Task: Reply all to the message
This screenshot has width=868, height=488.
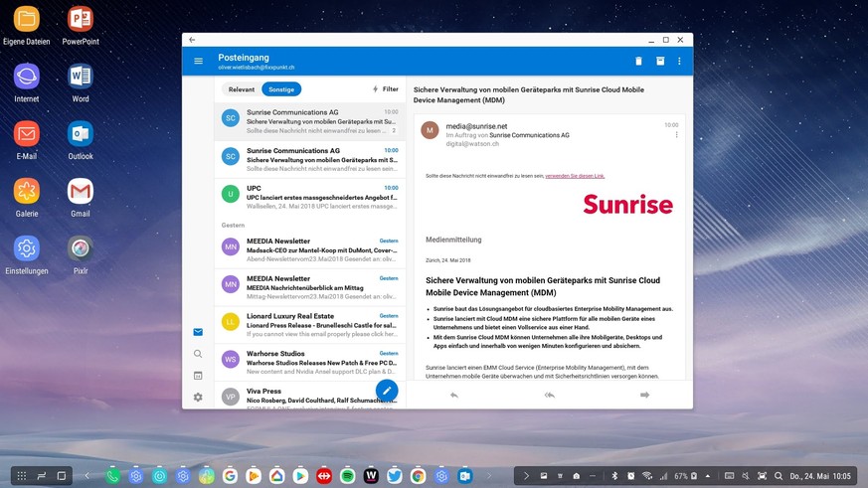Action: (549, 395)
